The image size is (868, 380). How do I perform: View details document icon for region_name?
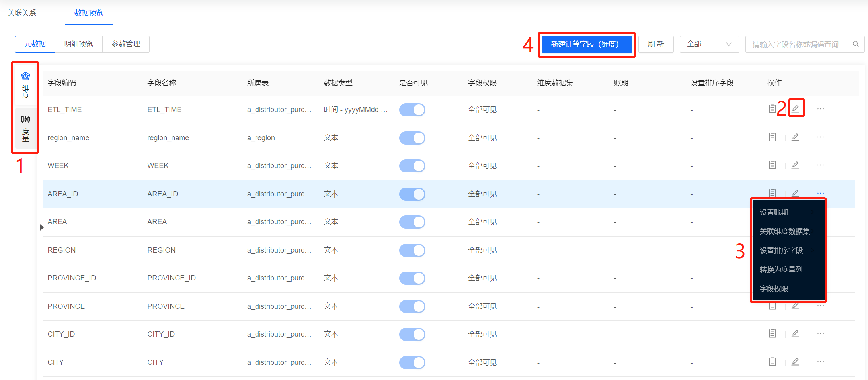(x=772, y=137)
